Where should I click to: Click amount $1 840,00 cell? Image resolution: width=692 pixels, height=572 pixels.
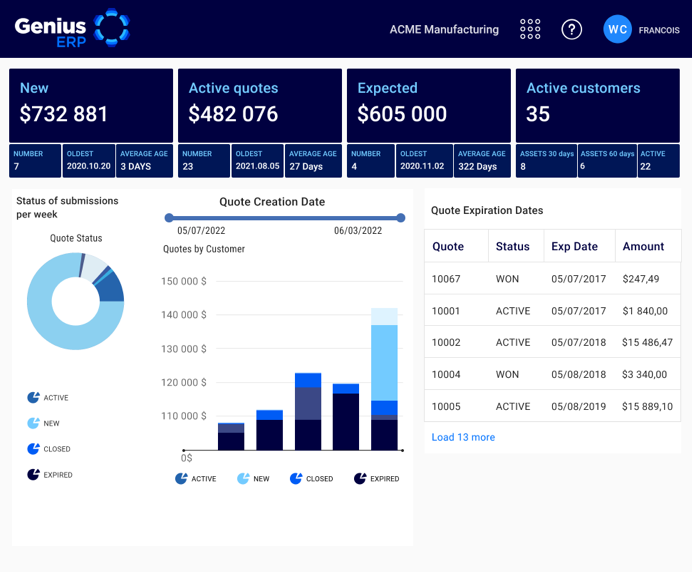pos(645,311)
